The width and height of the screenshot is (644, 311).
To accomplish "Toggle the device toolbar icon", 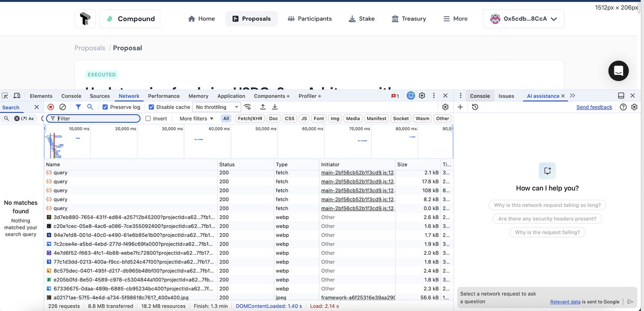I will (x=17, y=96).
